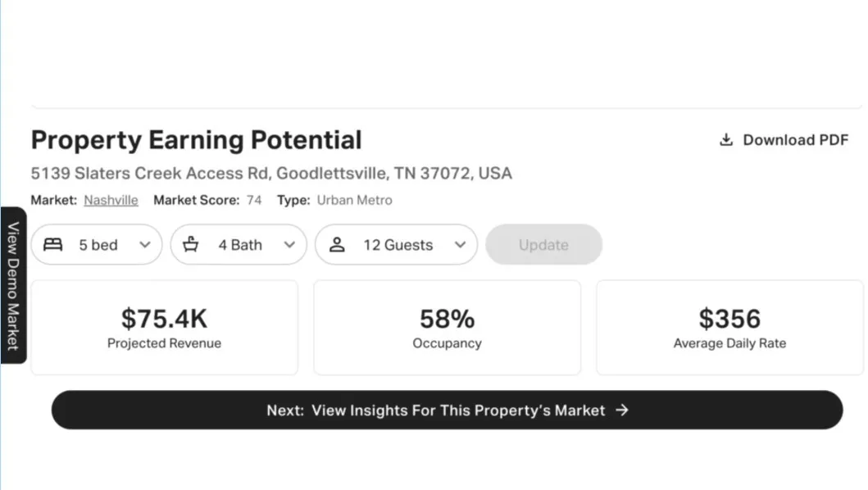Click the Urban Metro type label

(x=354, y=200)
